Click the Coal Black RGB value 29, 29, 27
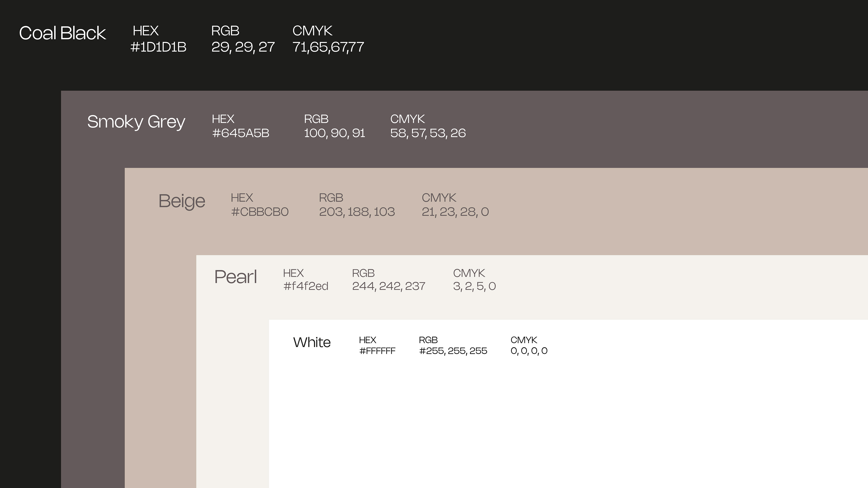Screen dimensions: 868x488 coord(243,47)
